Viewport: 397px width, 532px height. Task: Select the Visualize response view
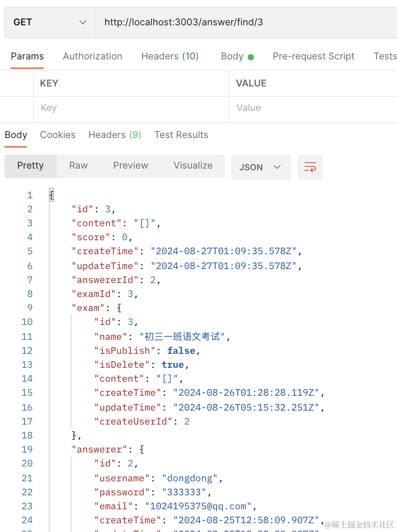[193, 166]
